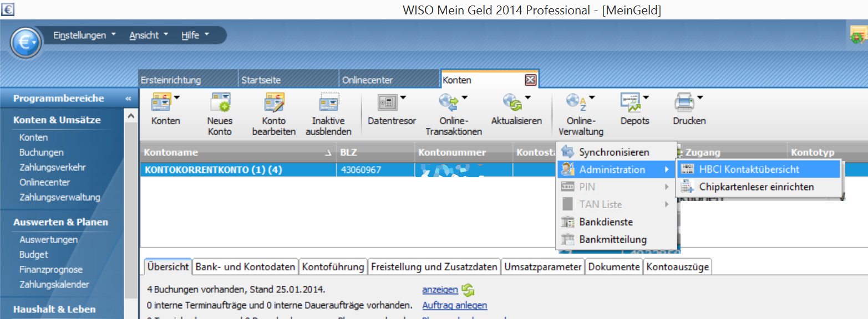Click the HBCI Kontaktübersicht icon
The width and height of the screenshot is (868, 319).
tap(687, 169)
